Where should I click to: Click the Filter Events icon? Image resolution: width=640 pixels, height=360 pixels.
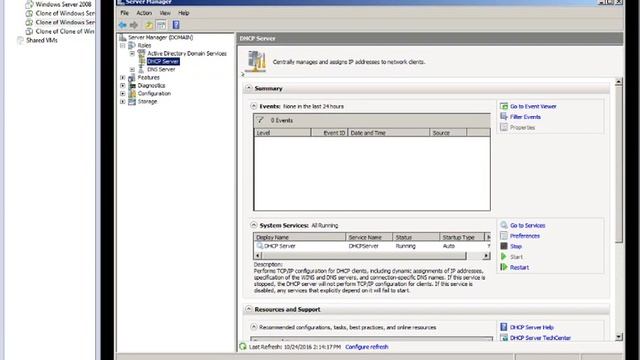pos(504,117)
